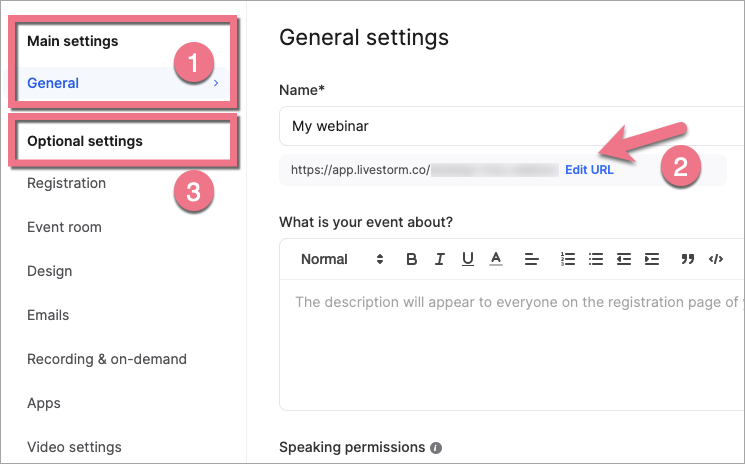Viewport: 745px width, 464px height.
Task: Insert a code block in the description
Action: pos(715,259)
